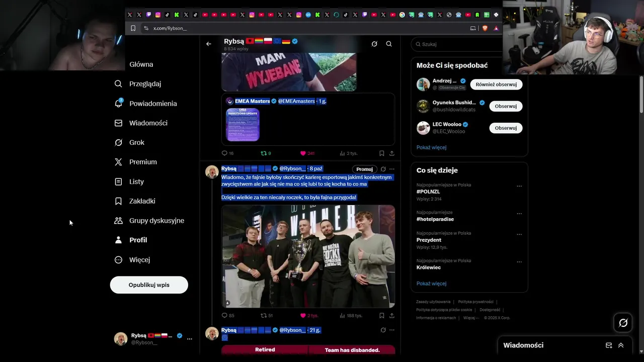
Task: Click the Szukaj search field
Action: (458, 44)
